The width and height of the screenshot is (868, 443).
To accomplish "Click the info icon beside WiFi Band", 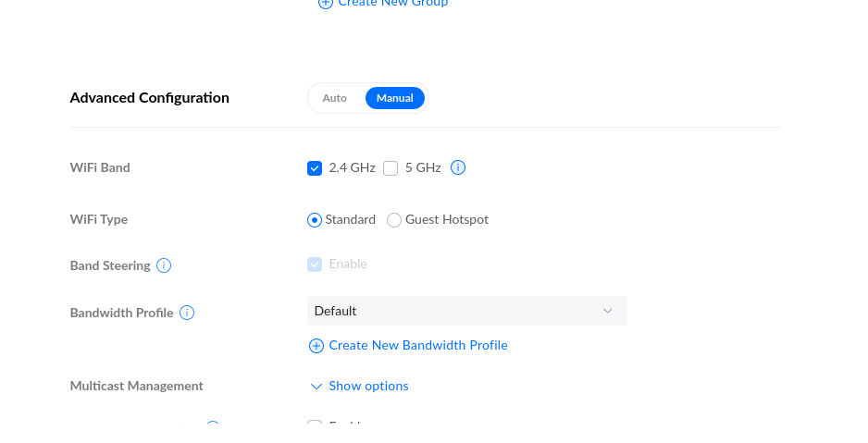I will tap(457, 168).
